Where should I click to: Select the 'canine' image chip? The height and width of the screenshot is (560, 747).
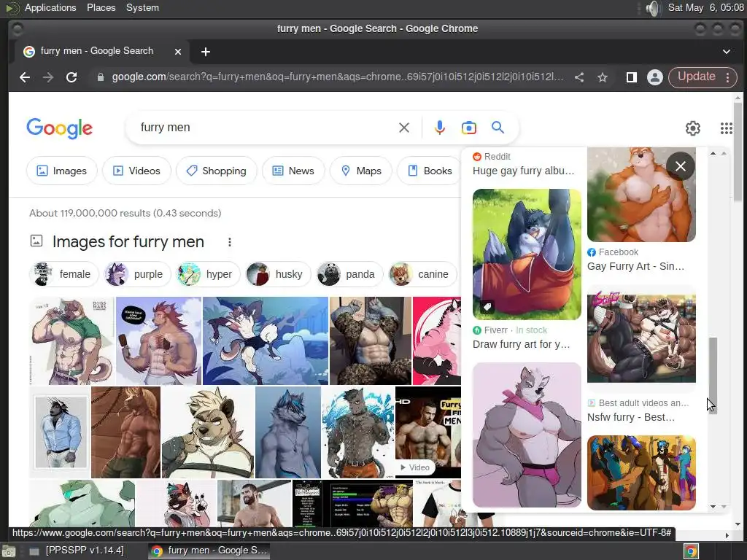point(422,274)
